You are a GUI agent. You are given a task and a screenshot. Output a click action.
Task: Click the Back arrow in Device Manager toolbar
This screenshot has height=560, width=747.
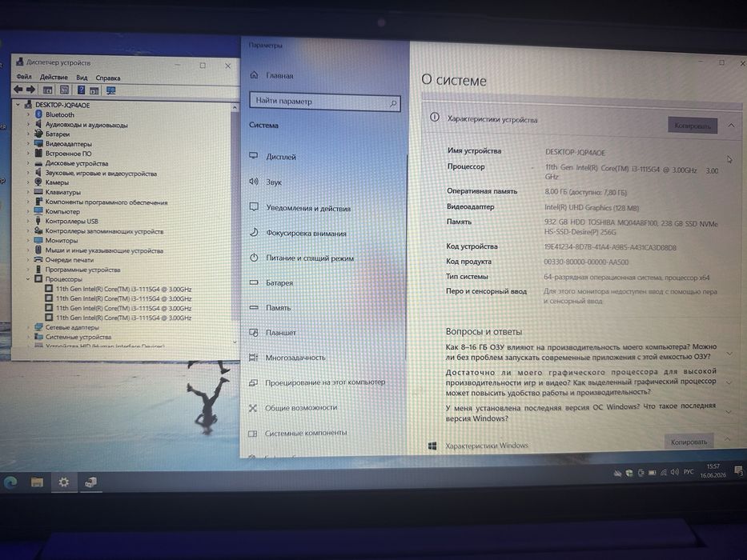point(18,89)
